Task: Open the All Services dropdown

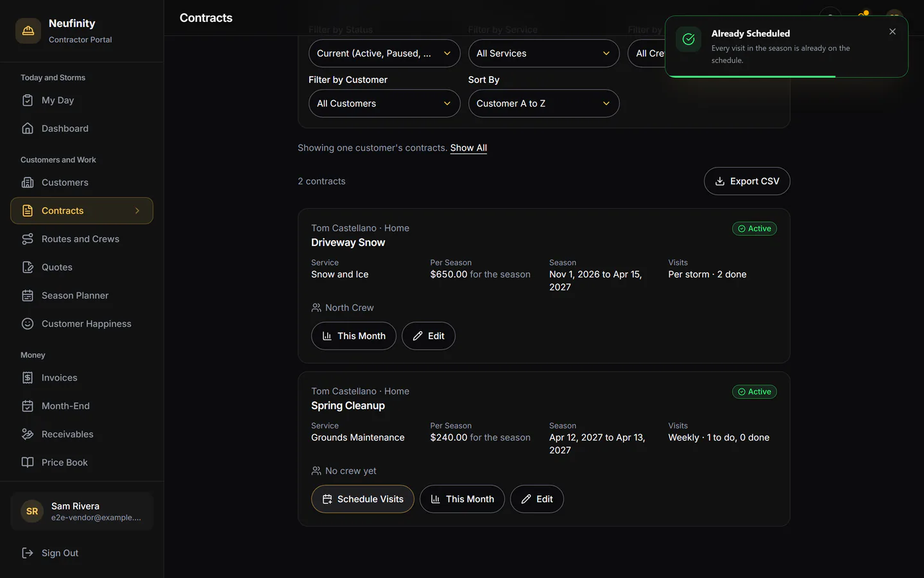Action: (x=543, y=53)
